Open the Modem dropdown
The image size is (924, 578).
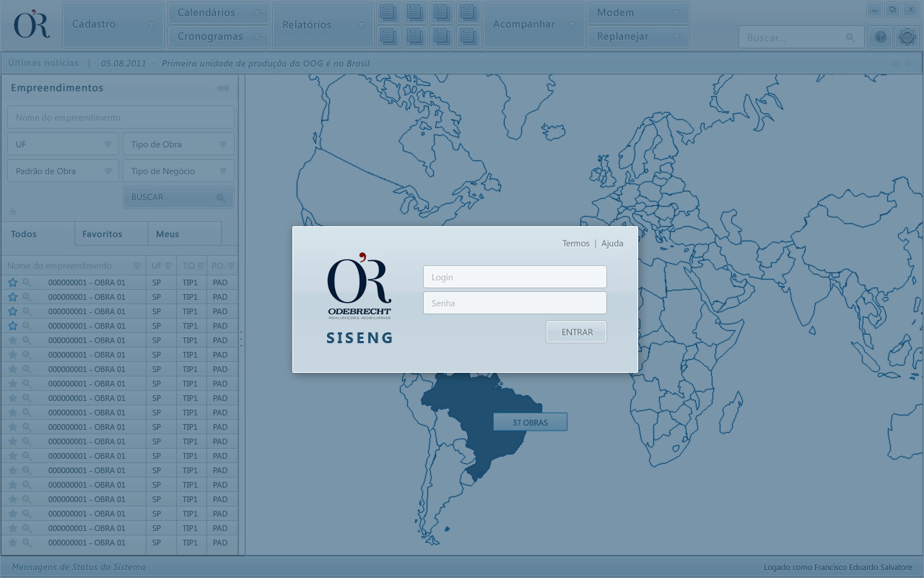coord(638,12)
